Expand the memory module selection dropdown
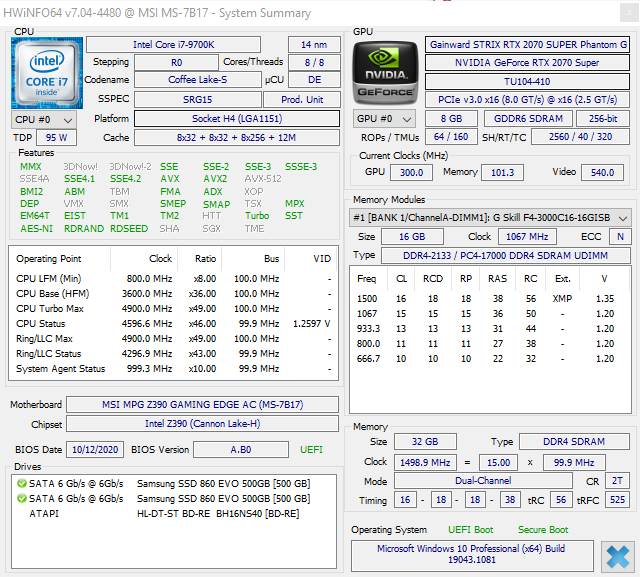This screenshot has width=640, height=577. click(x=490, y=217)
